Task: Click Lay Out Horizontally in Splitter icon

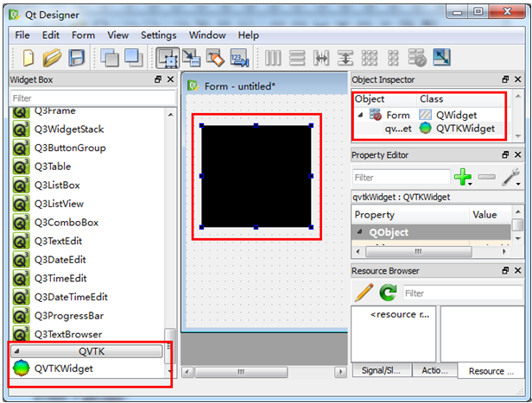Action: coord(321,58)
